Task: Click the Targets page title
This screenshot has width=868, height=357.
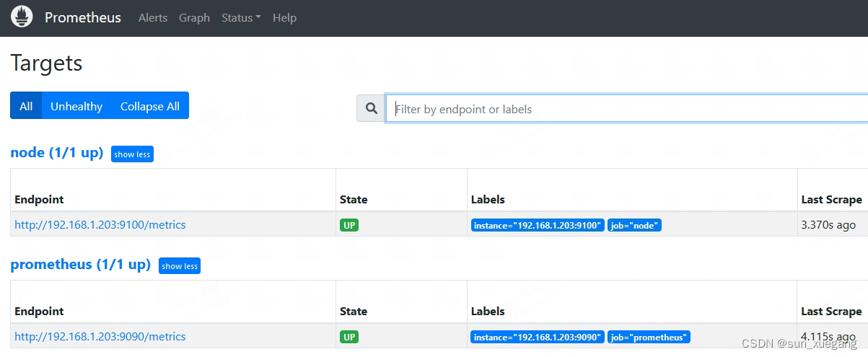Action: (46, 63)
